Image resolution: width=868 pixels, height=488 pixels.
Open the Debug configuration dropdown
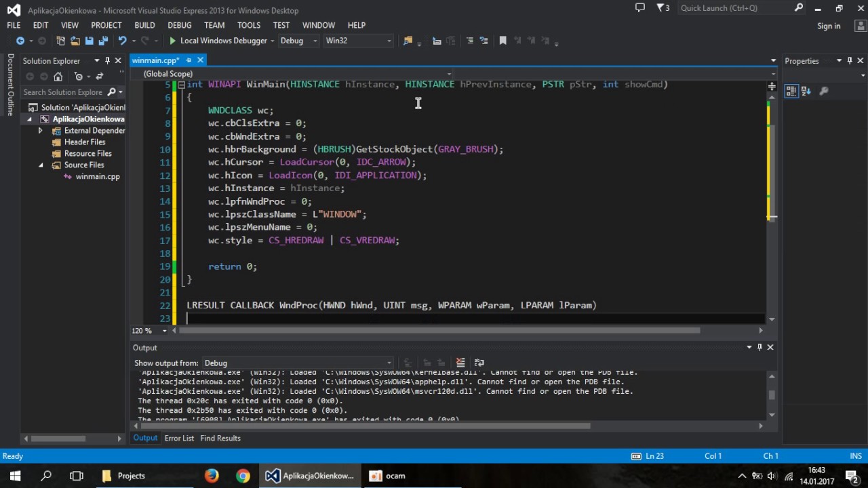(x=298, y=41)
